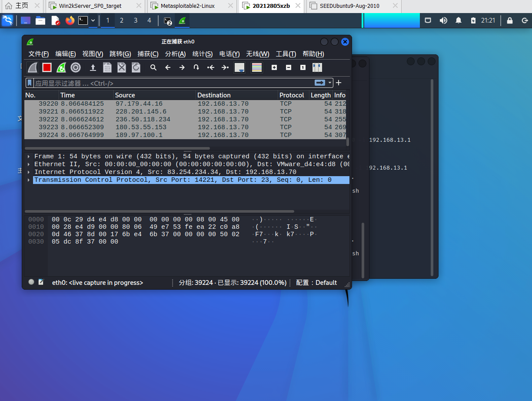The height and width of the screenshot is (401, 532).
Task: Jump to the first packet icon
Action: coord(211,67)
